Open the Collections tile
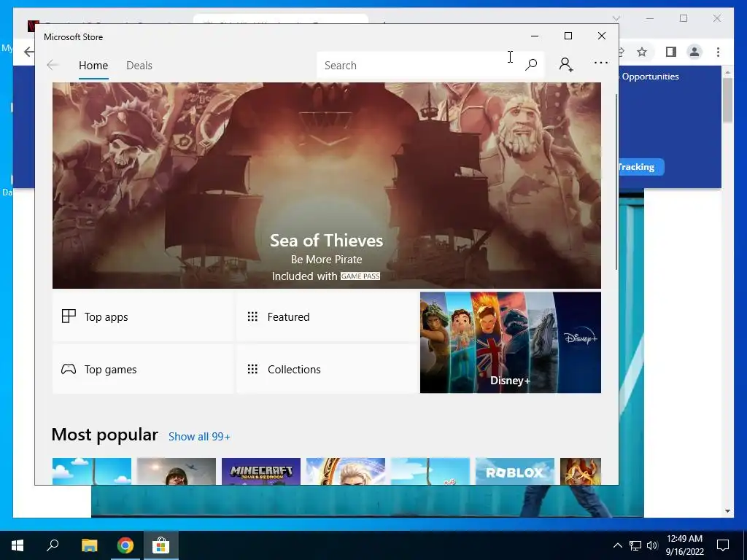The image size is (747, 560). pyautogui.click(x=327, y=369)
